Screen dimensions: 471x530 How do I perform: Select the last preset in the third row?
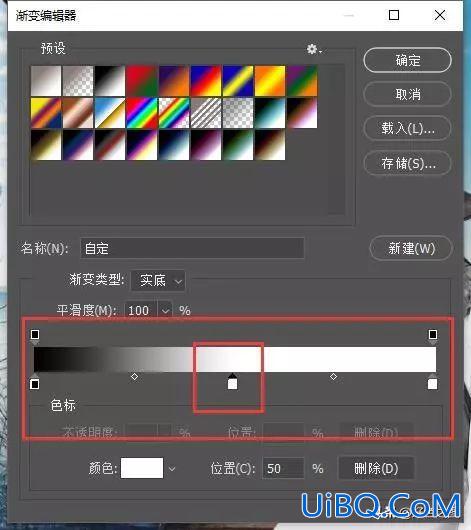click(270, 145)
